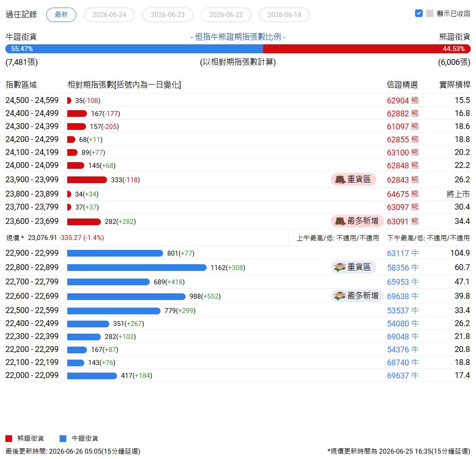The image size is (476, 459).
Task: Switch to the 2026-06-24 record
Action: [109, 15]
